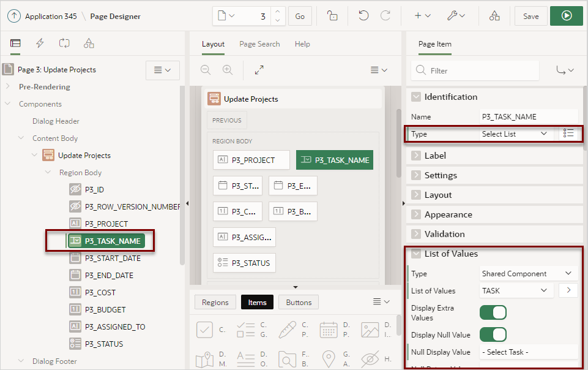The image size is (588, 370).
Task: Collapse the Region Body node
Action: [48, 172]
